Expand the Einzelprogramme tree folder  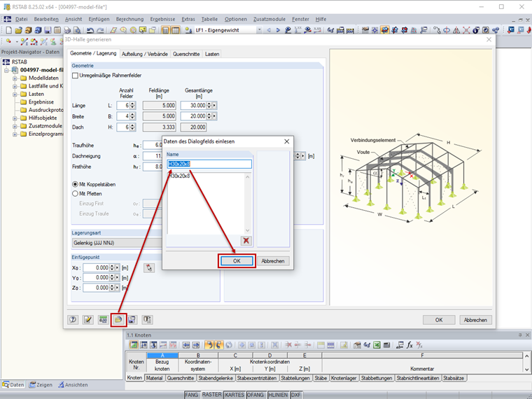[x=15, y=134]
